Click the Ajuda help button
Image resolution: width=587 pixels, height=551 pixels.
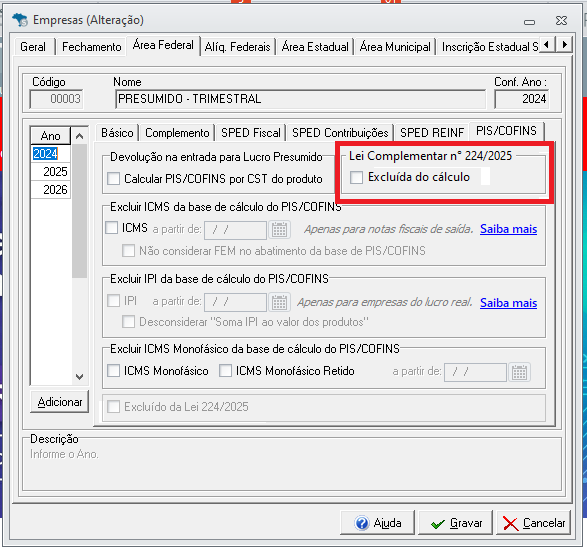(377, 523)
